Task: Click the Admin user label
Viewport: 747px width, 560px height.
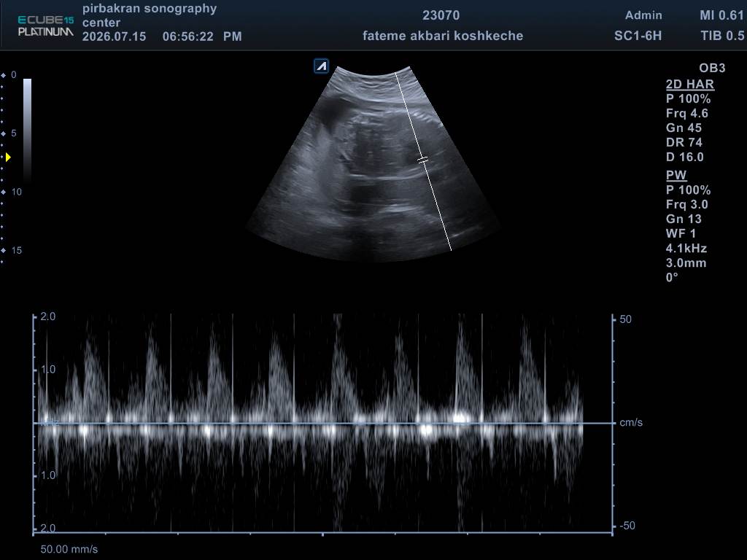Action: point(643,15)
